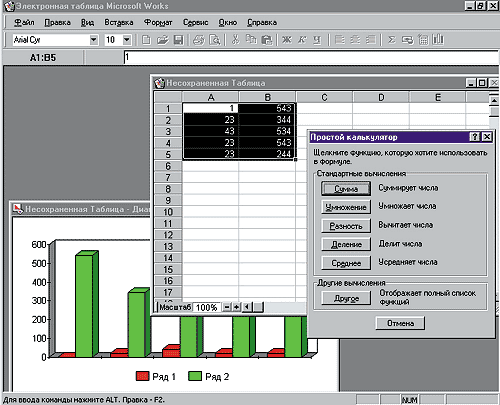Save the spreadsheet using the diskette icon
The height and width of the screenshot is (405, 500).
point(179,40)
